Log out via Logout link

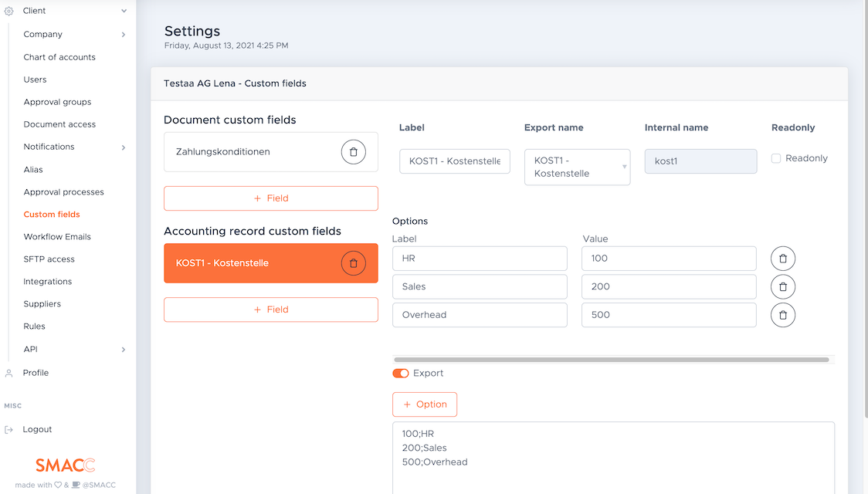click(x=37, y=429)
